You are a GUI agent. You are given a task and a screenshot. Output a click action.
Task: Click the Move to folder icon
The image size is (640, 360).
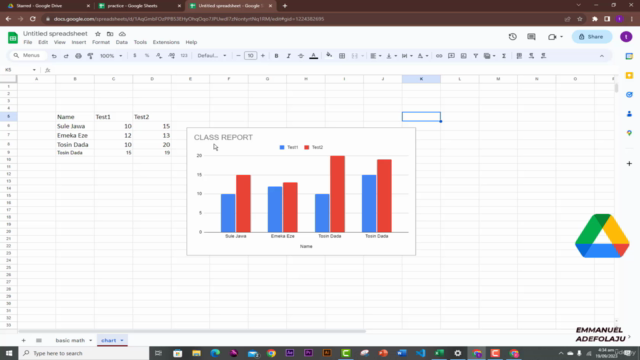(x=110, y=34)
